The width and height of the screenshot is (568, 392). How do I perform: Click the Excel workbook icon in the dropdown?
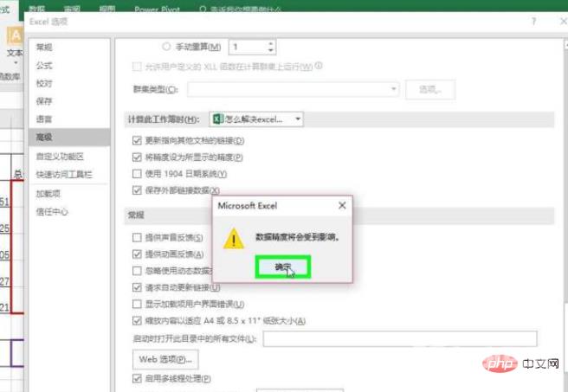click(217, 119)
